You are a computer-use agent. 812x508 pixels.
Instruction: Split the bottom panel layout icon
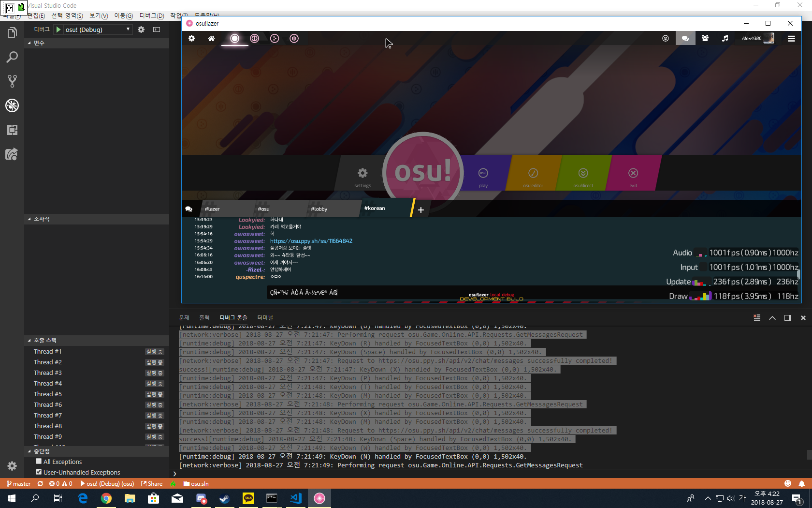point(788,318)
